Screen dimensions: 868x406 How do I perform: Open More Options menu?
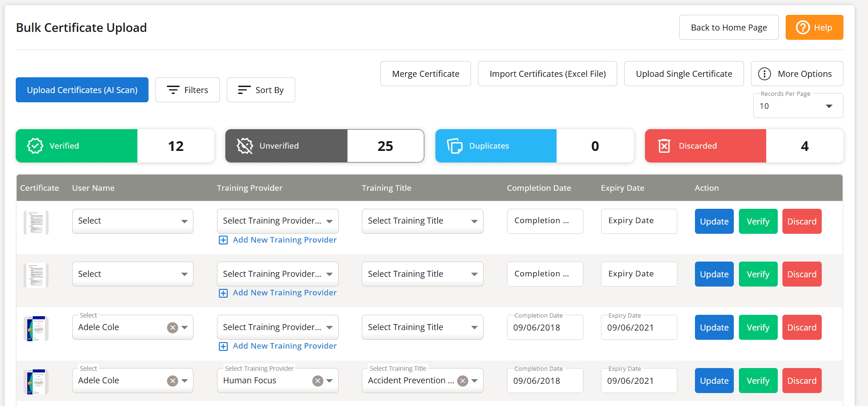796,74
